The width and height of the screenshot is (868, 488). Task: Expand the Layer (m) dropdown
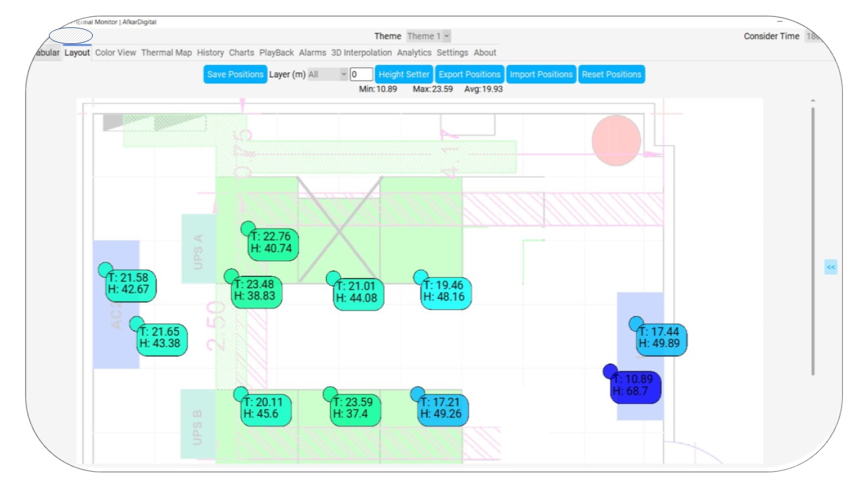(328, 75)
